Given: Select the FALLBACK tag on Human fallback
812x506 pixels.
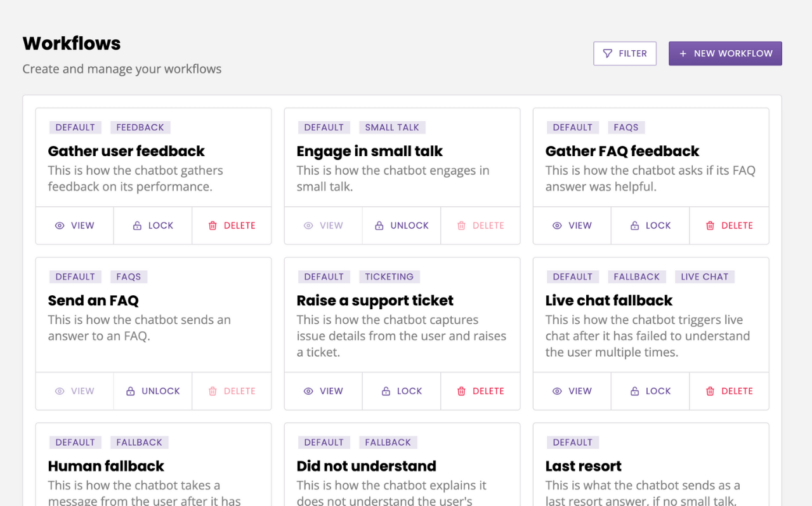Looking at the screenshot, I should pos(139,442).
